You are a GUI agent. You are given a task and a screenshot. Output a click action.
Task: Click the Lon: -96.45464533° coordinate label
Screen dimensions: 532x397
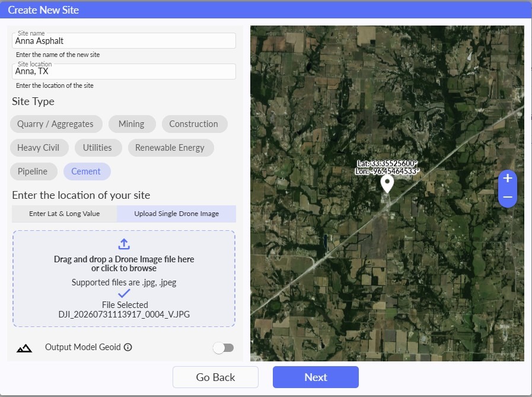[387, 171]
